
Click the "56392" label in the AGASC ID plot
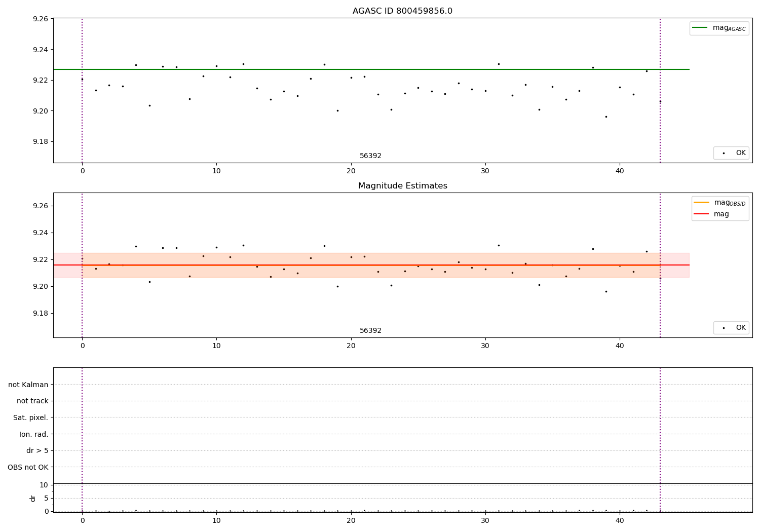click(x=370, y=156)
